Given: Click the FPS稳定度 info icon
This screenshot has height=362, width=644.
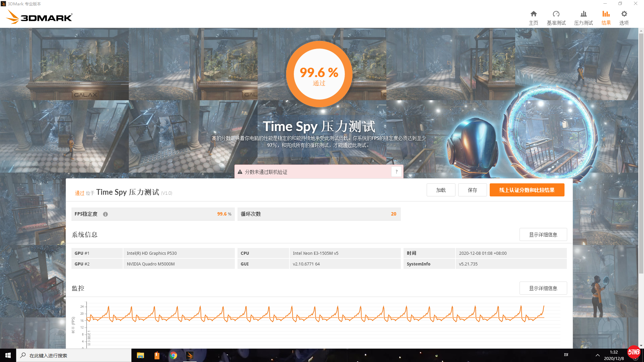Looking at the screenshot, I should point(105,214).
